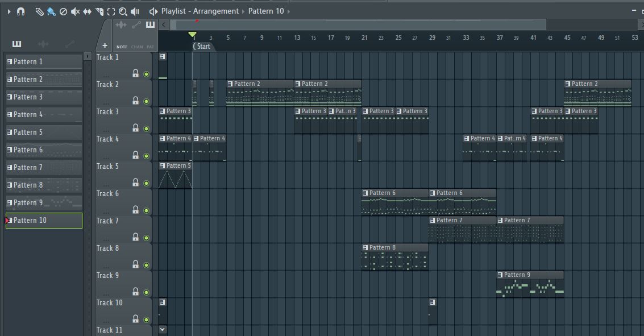This screenshot has width=644, height=336.
Task: Select Pattern 10 in the picker
Action: click(44, 221)
